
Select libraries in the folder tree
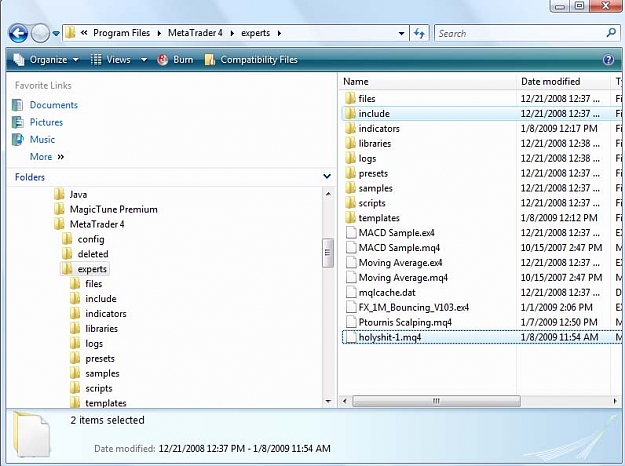coord(101,328)
